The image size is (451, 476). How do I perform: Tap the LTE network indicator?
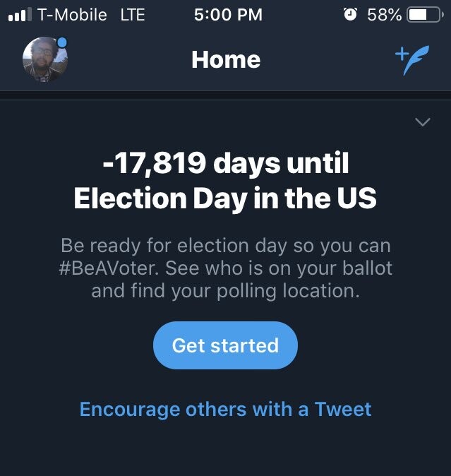[132, 15]
